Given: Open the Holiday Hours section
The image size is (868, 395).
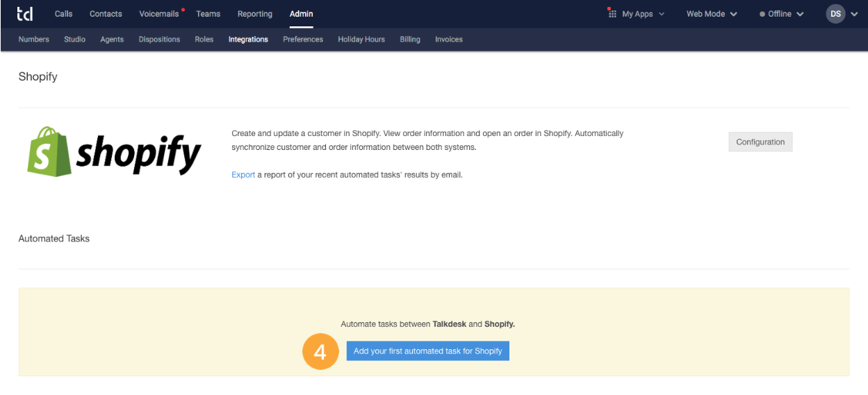Looking at the screenshot, I should 361,40.
